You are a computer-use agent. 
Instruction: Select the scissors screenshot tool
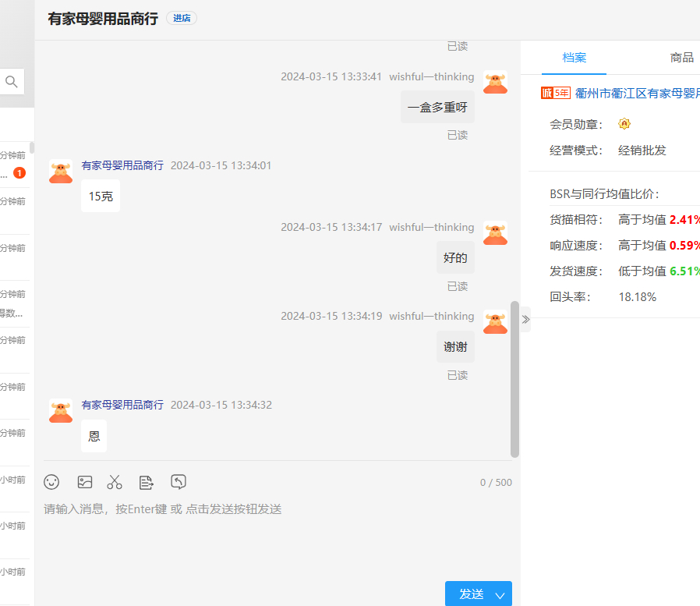click(115, 482)
